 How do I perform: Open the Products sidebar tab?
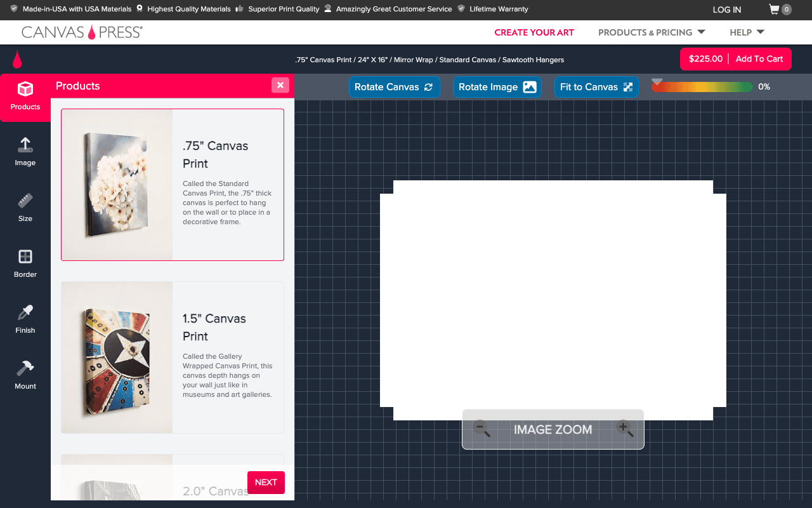click(25, 97)
